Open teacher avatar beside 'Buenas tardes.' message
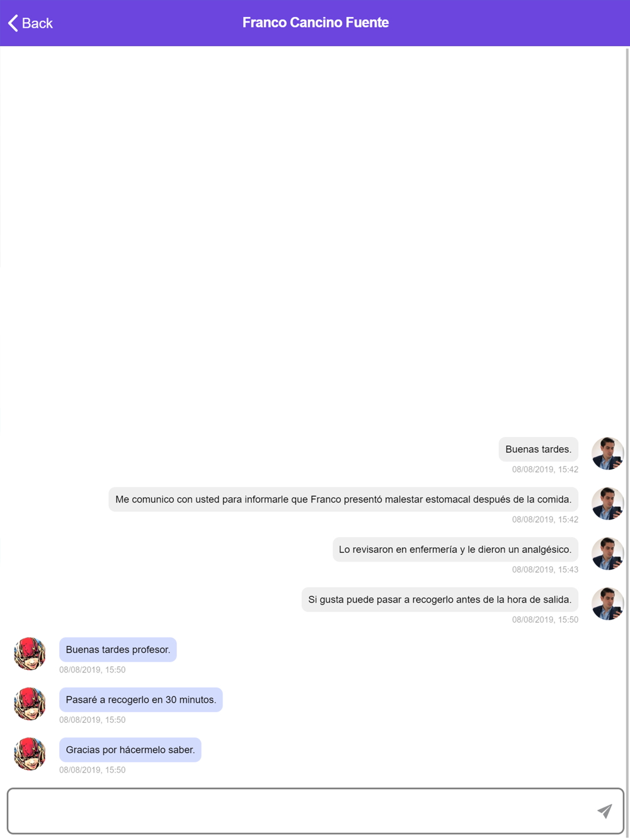The image size is (630, 840). [x=607, y=453]
